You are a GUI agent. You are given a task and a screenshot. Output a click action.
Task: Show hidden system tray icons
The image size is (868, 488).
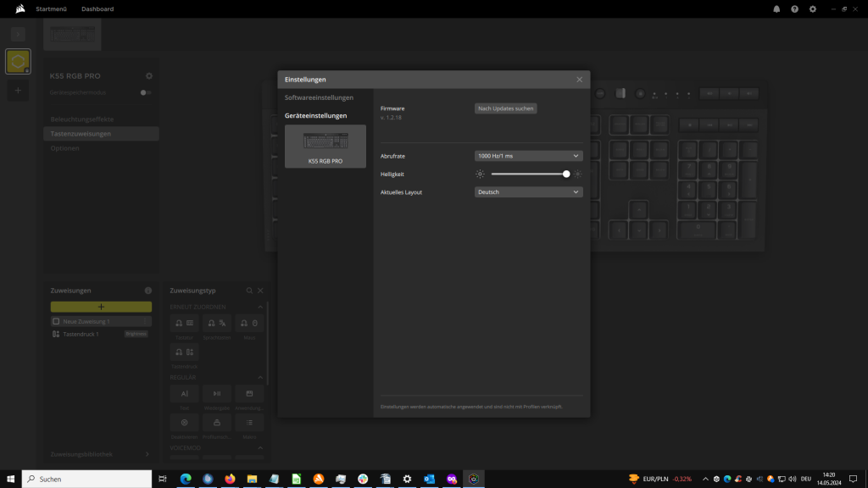(x=705, y=480)
